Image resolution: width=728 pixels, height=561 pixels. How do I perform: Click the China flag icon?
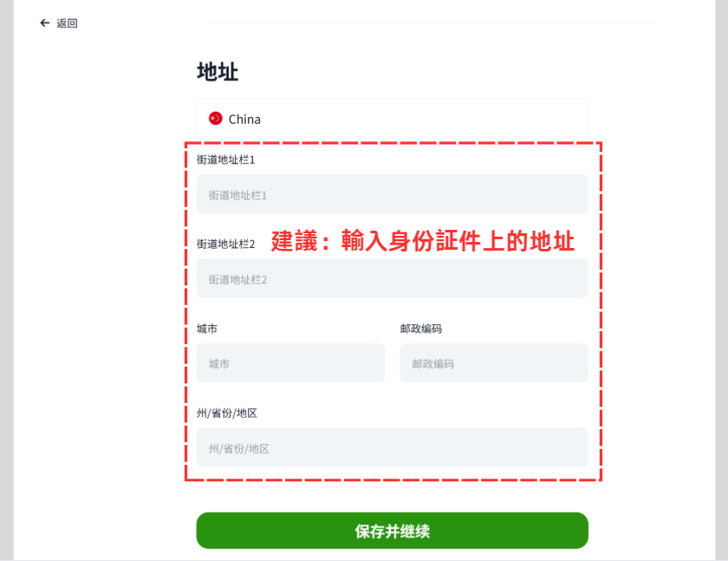click(x=216, y=119)
